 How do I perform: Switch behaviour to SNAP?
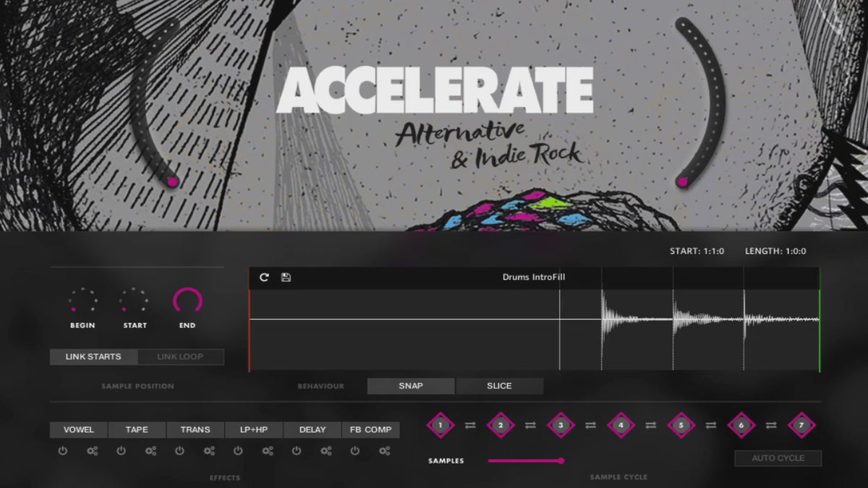[411, 386]
